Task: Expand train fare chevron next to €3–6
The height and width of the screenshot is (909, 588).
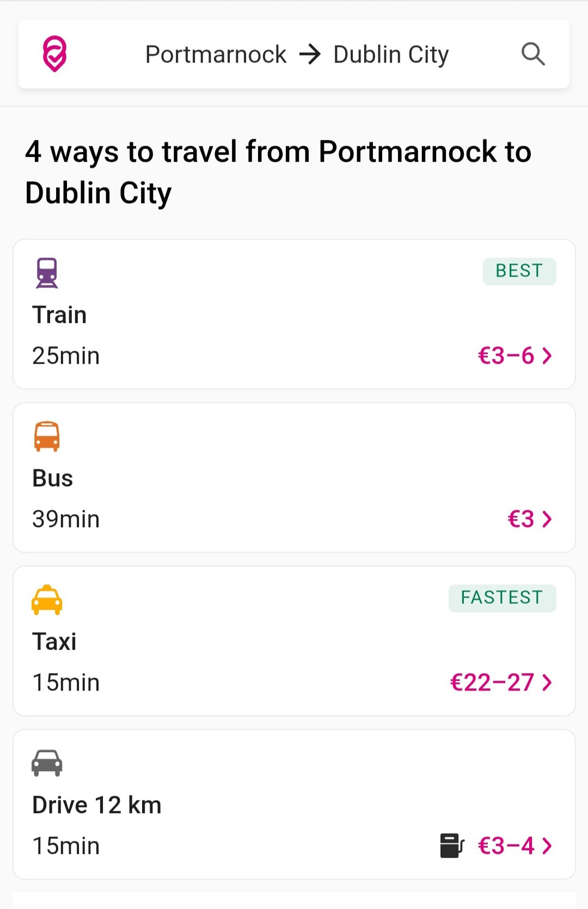Action: click(x=547, y=356)
